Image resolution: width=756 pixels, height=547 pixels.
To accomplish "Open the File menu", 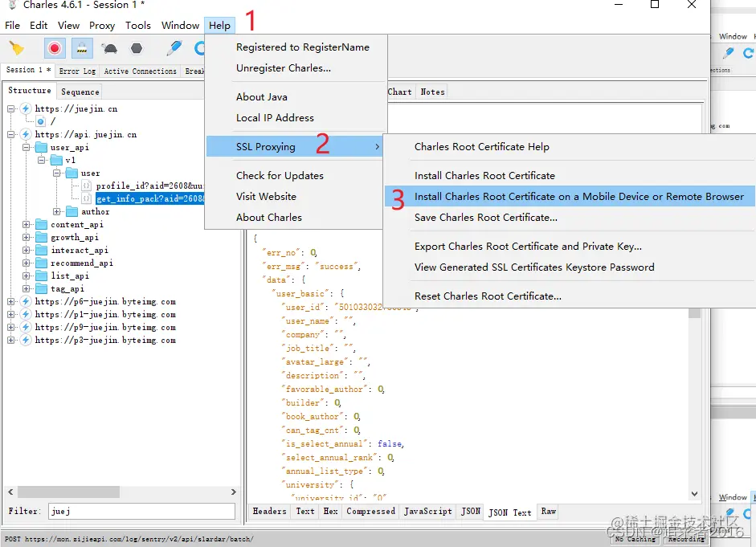I will [x=13, y=26].
